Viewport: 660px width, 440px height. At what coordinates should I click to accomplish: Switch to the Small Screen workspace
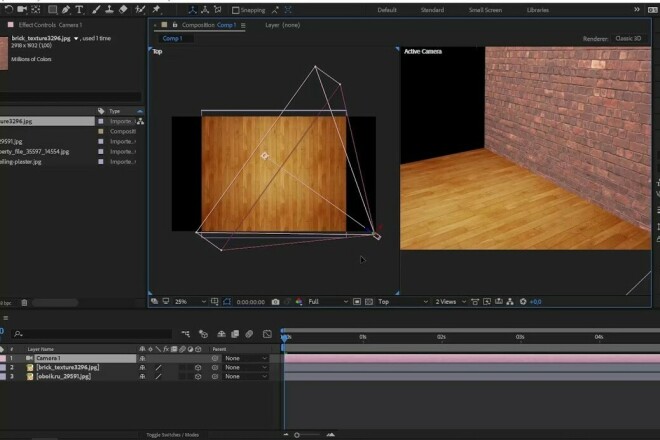coord(485,10)
